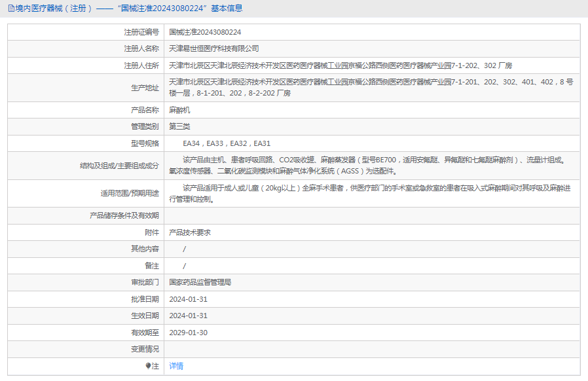Select the 管理类别 label
The image size is (588, 381).
(x=145, y=126)
